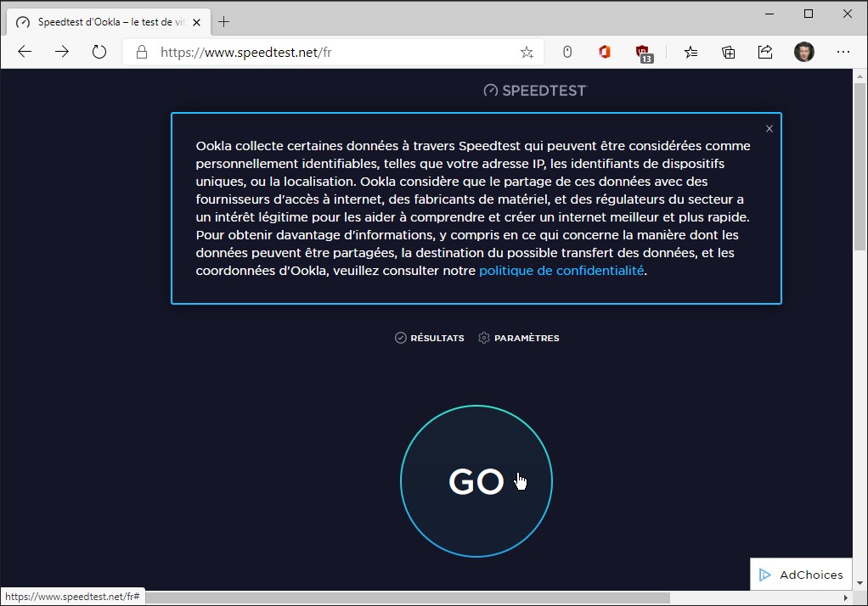Image resolution: width=868 pixels, height=606 pixels.
Task: Maximize the browser window
Action: click(x=809, y=14)
